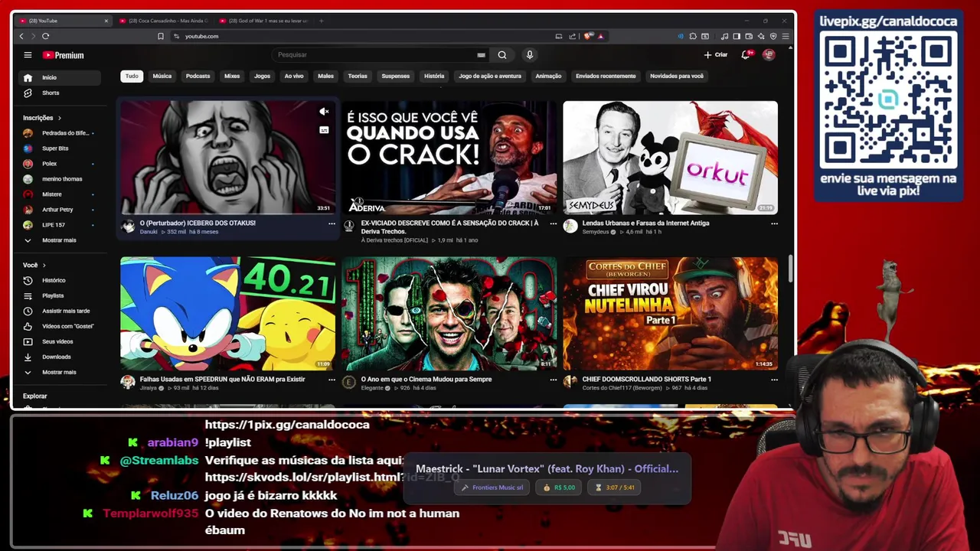Unmute the ICEBERG DOS OTAKUS preview

pos(324,112)
